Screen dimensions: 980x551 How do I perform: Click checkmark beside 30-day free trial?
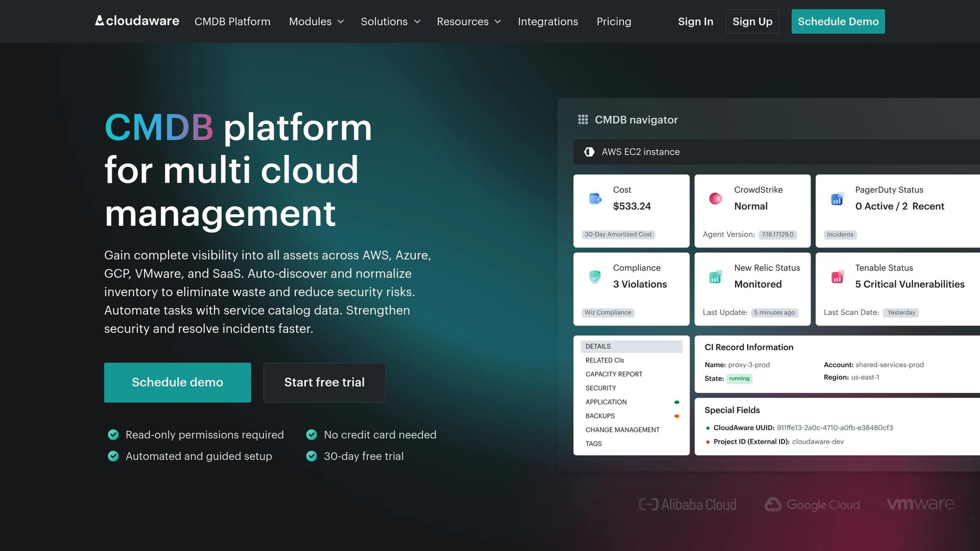(x=312, y=456)
